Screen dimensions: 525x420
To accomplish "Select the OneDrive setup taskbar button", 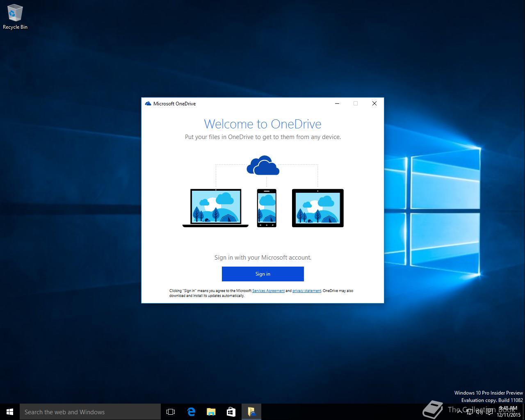I will [x=251, y=412].
